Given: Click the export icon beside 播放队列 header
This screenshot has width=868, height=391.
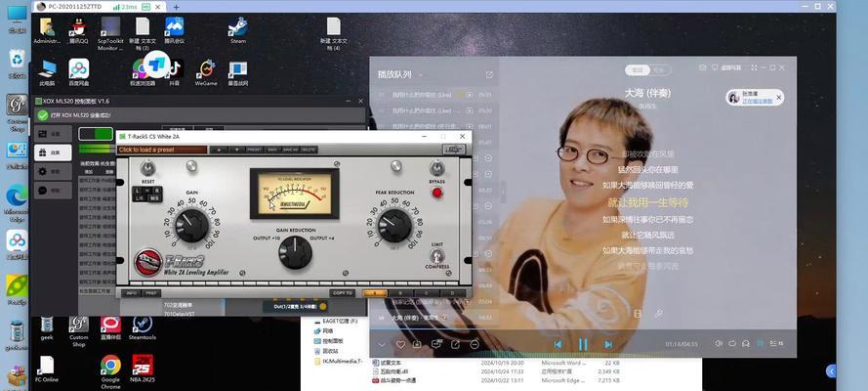Looking at the screenshot, I should pyautogui.click(x=489, y=74).
